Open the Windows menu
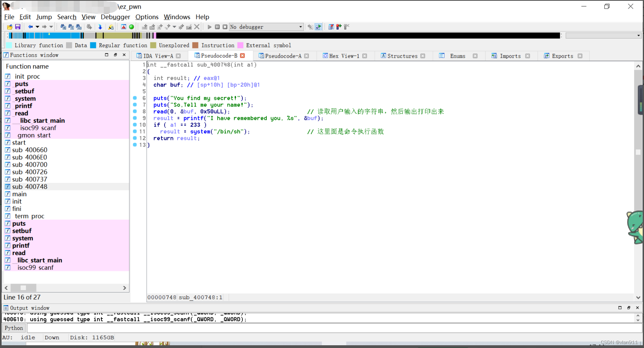This screenshot has height=348, width=644. coord(177,17)
